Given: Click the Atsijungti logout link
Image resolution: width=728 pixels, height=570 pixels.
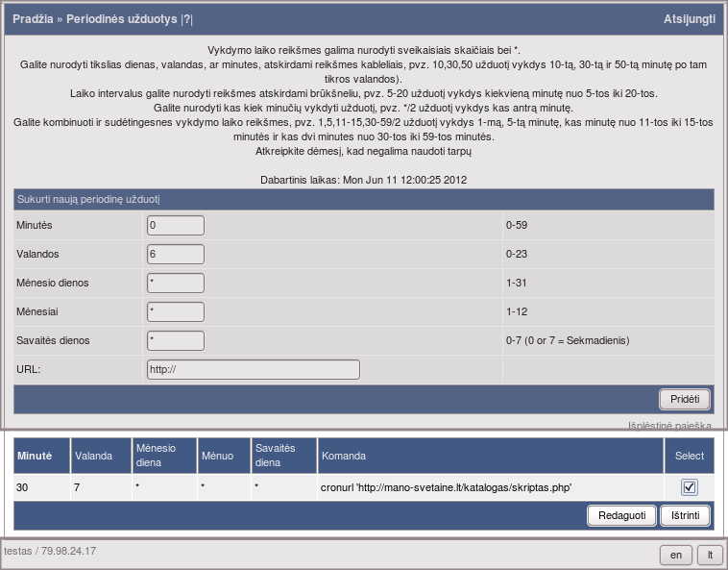Looking at the screenshot, I should (x=690, y=19).
